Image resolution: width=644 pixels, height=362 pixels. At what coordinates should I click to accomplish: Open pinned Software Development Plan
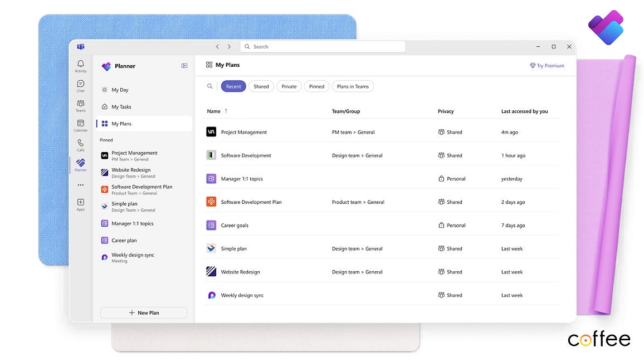coord(144,189)
